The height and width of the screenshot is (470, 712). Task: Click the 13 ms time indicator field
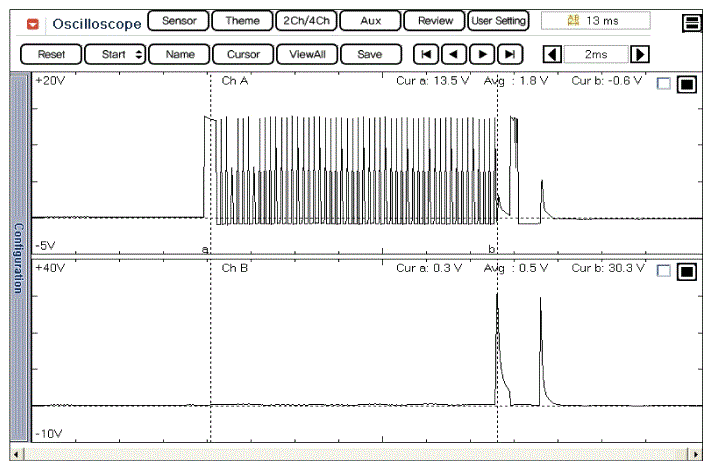coord(595,20)
